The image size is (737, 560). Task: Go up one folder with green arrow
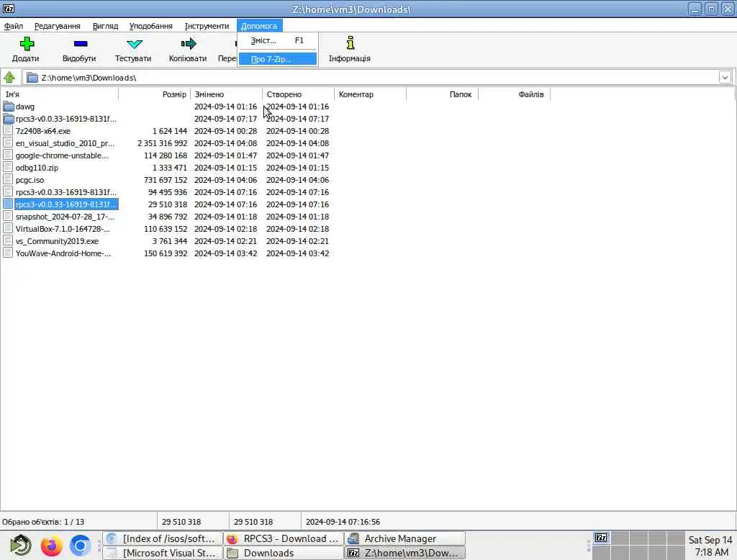coord(9,77)
